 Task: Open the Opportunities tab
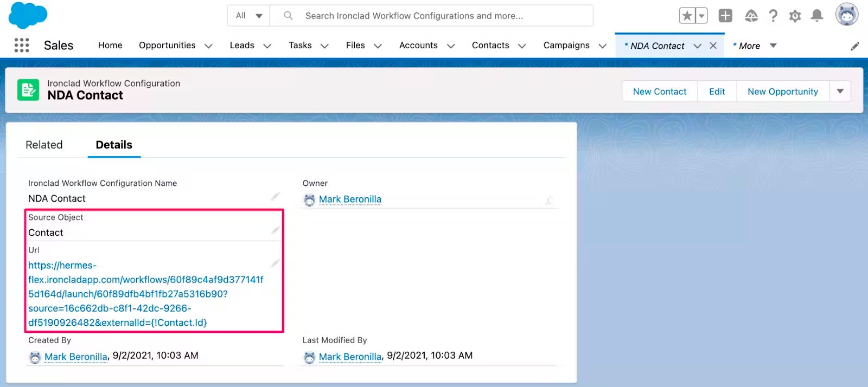pos(167,45)
